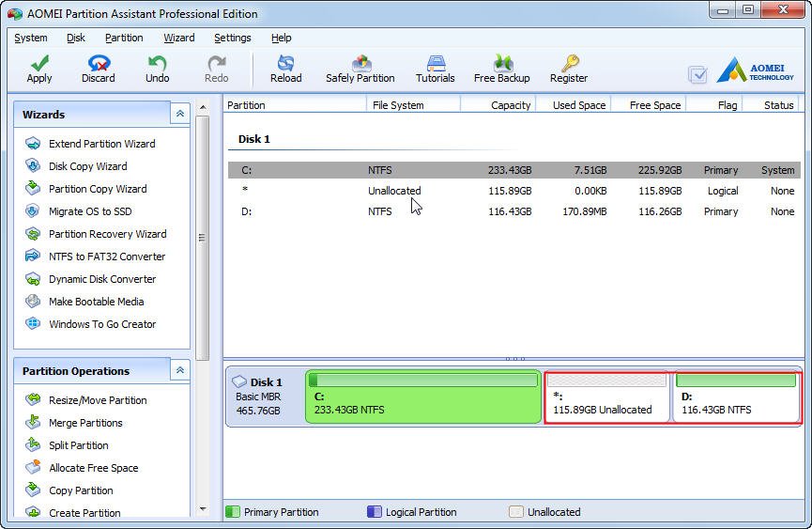Click the Logical Partition legend swatch
The image size is (812, 529).
coord(375,512)
